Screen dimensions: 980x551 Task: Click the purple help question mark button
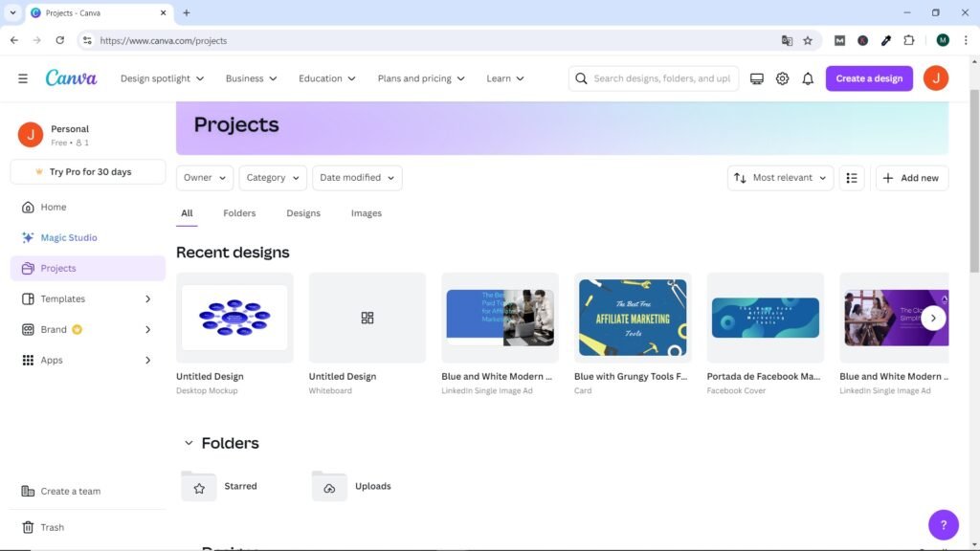[x=943, y=524]
